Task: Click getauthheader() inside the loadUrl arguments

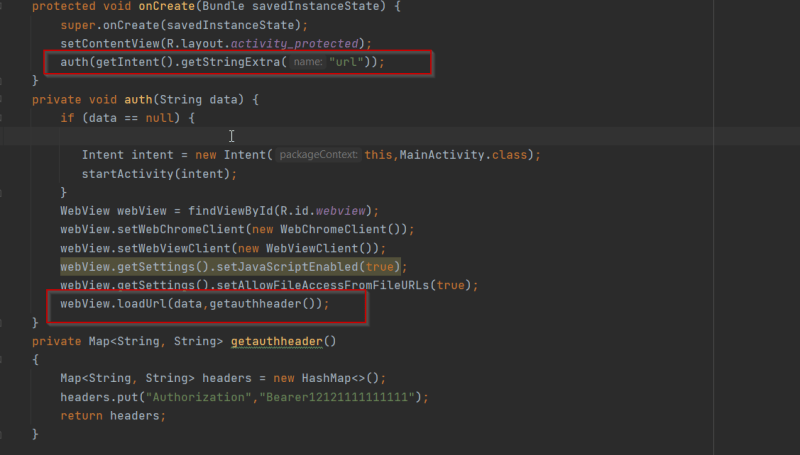Action: 262,304
